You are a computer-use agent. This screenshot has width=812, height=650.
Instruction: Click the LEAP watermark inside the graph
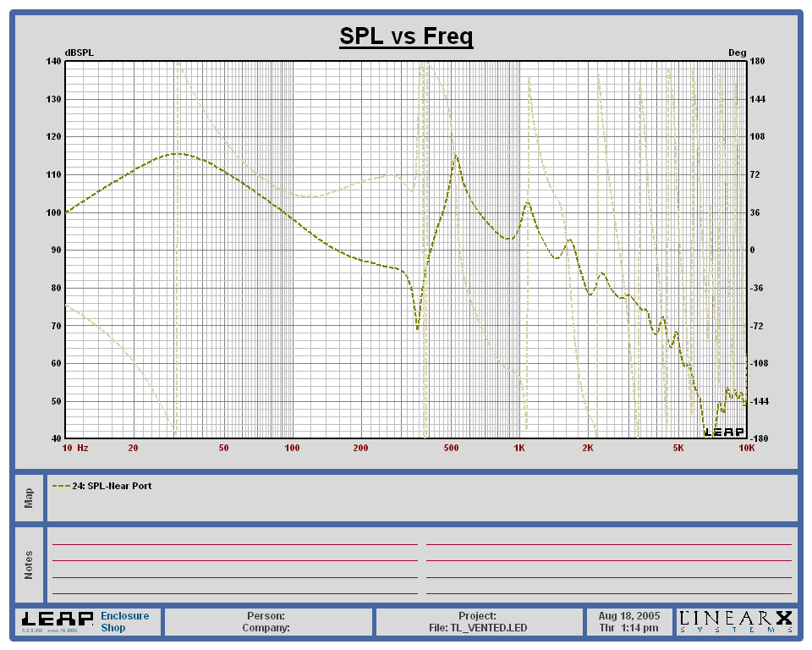pyautogui.click(x=724, y=432)
